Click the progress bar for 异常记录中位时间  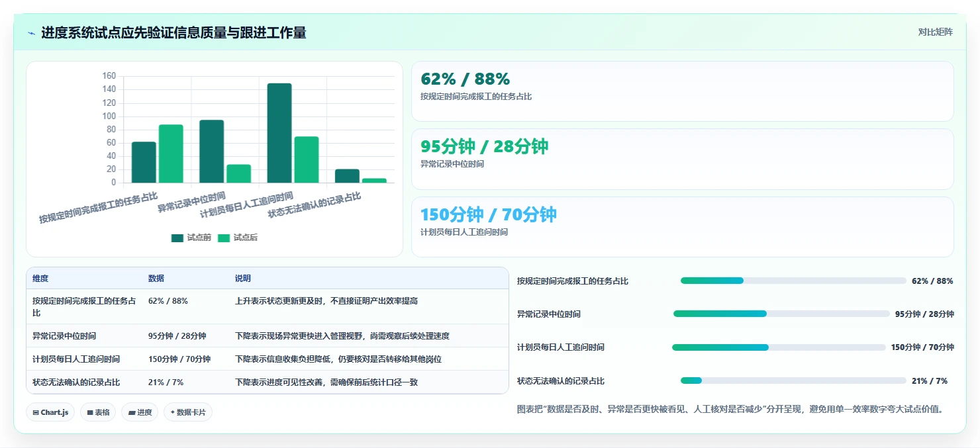(781, 314)
